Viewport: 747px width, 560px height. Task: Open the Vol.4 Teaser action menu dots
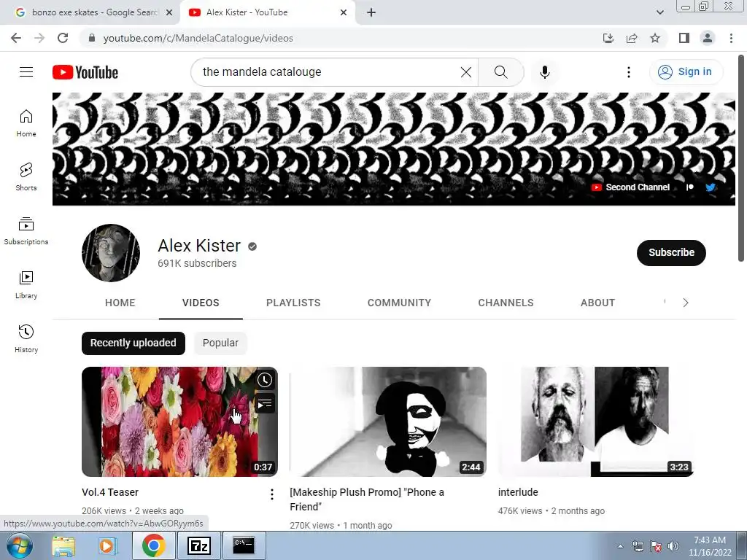click(272, 494)
